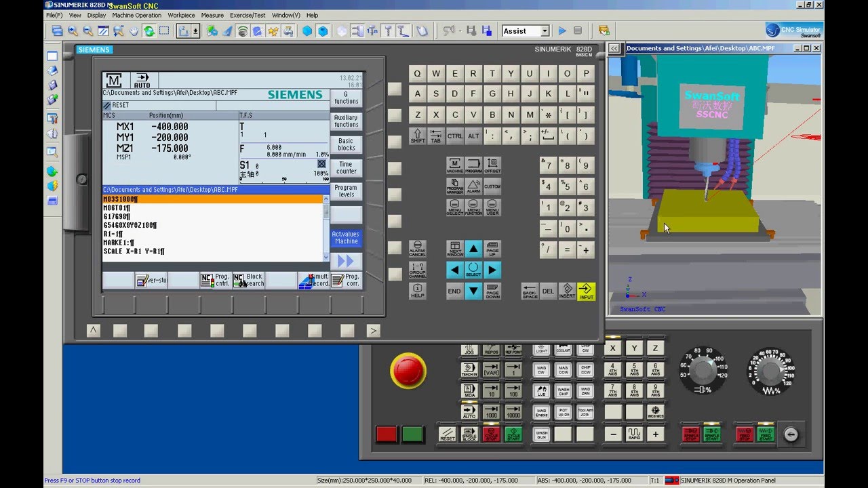The height and width of the screenshot is (488, 868).
Task: Click the CTRL key on CNC keyboard
Action: (454, 136)
